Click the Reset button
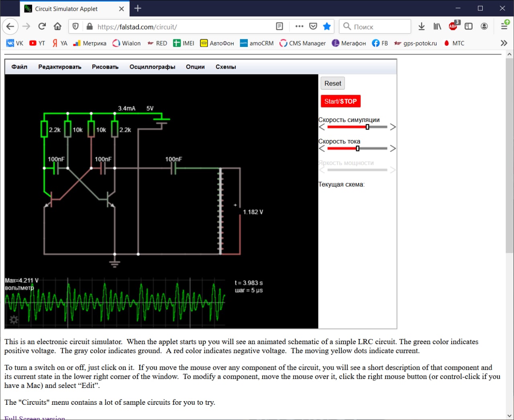 coord(332,83)
